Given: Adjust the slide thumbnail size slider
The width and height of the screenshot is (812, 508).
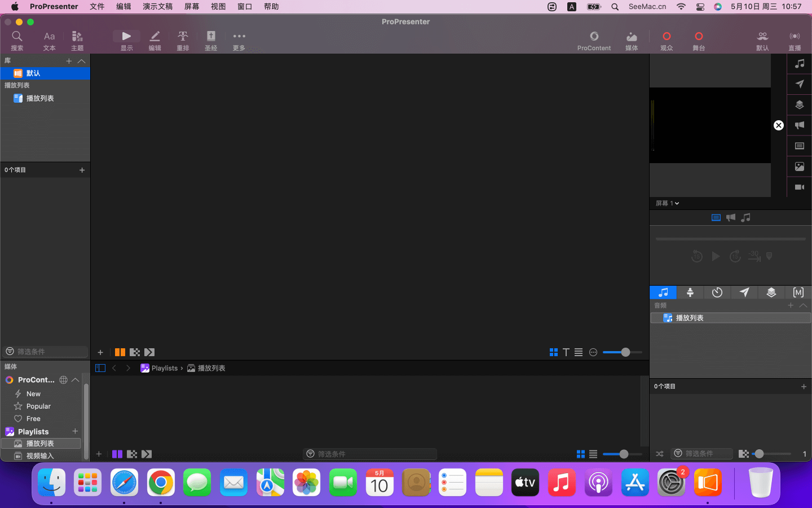Looking at the screenshot, I should click(x=625, y=352).
